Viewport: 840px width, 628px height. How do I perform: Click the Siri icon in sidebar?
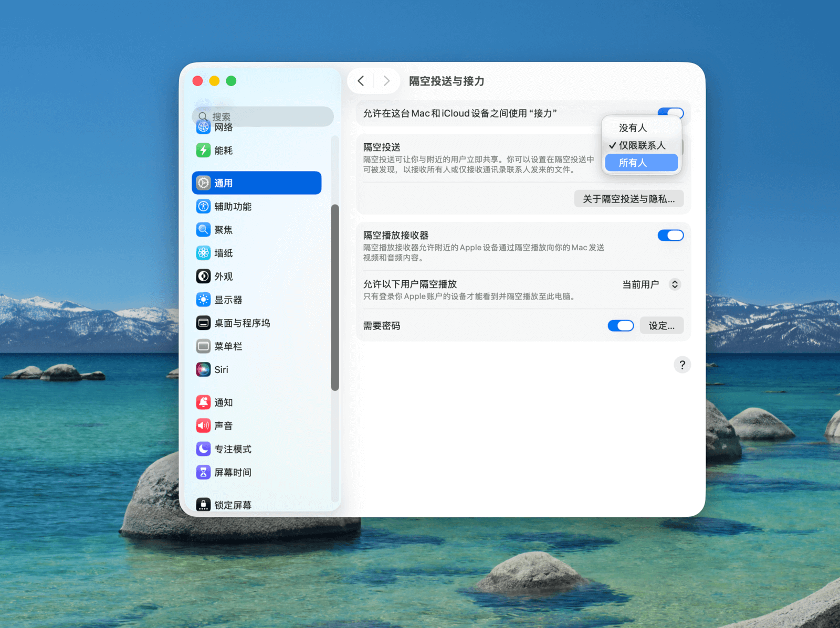tap(203, 369)
